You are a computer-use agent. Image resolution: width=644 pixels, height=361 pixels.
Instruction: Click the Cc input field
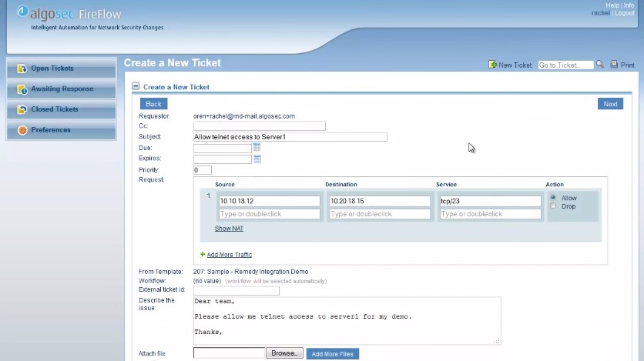(259, 126)
